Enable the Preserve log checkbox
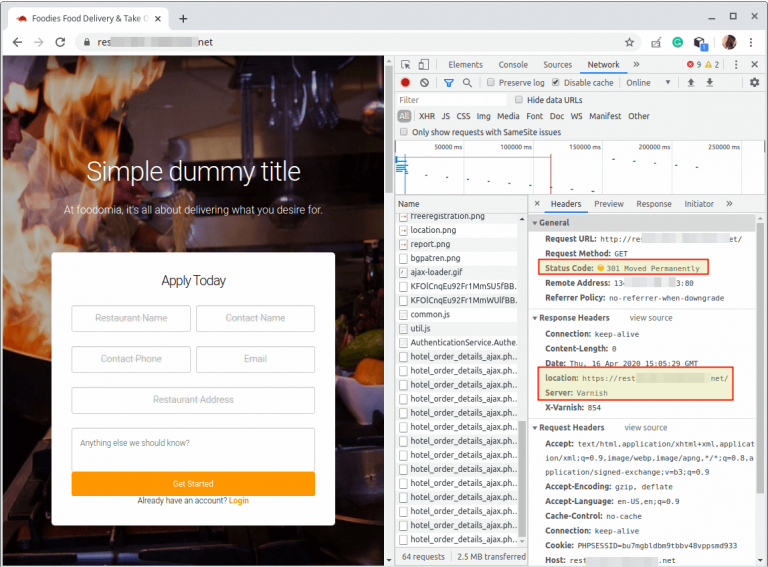768x567 pixels. coord(491,83)
